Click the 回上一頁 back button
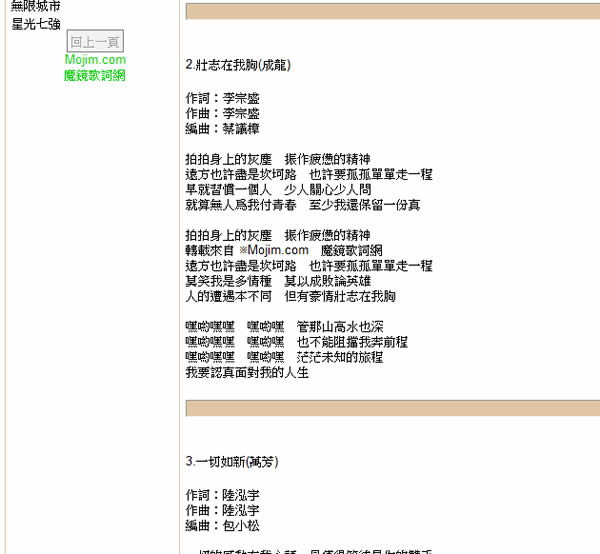 pos(95,41)
